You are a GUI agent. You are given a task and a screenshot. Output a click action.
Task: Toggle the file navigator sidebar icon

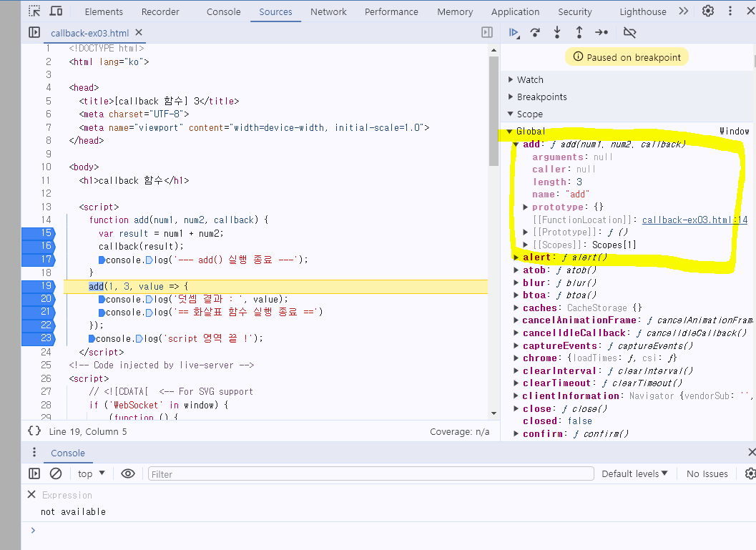tap(34, 32)
